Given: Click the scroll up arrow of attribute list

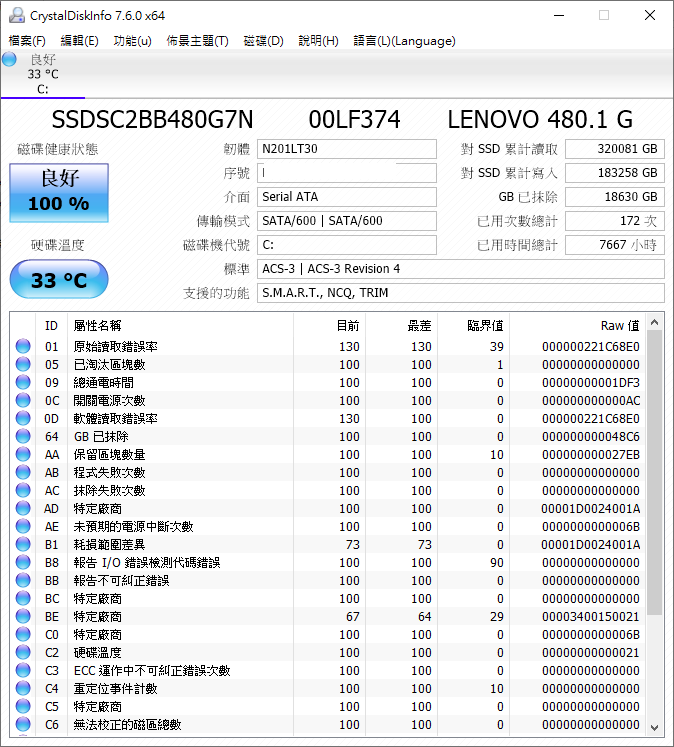Looking at the screenshot, I should 654,323.
